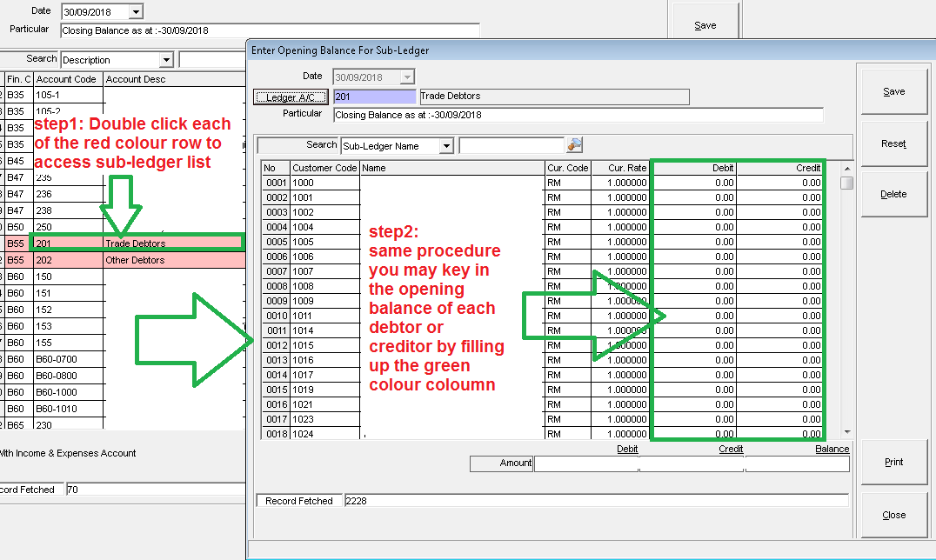Click the Save button in sub-ledger dialog

tap(893, 92)
